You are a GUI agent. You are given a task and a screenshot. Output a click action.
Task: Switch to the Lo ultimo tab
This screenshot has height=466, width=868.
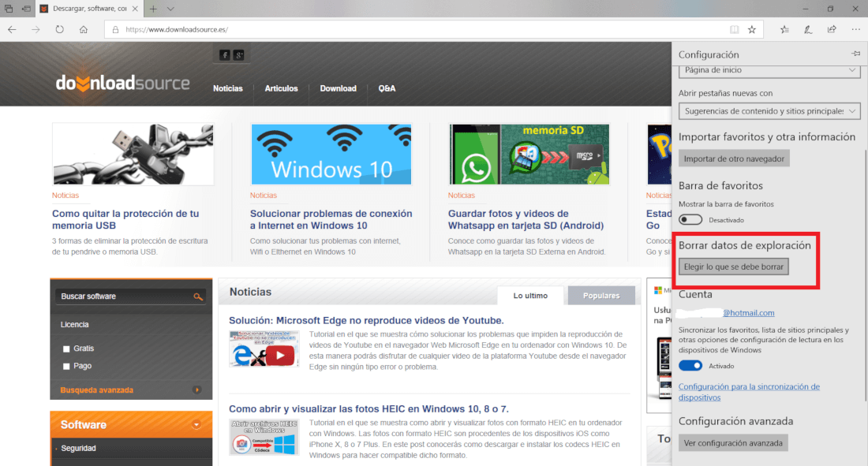click(x=530, y=296)
